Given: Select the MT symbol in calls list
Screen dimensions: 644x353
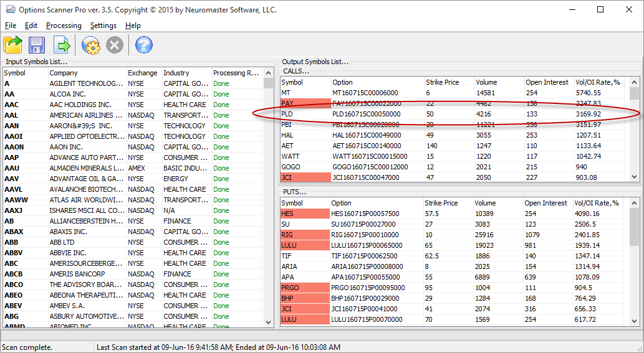Looking at the screenshot, I should [x=286, y=93].
